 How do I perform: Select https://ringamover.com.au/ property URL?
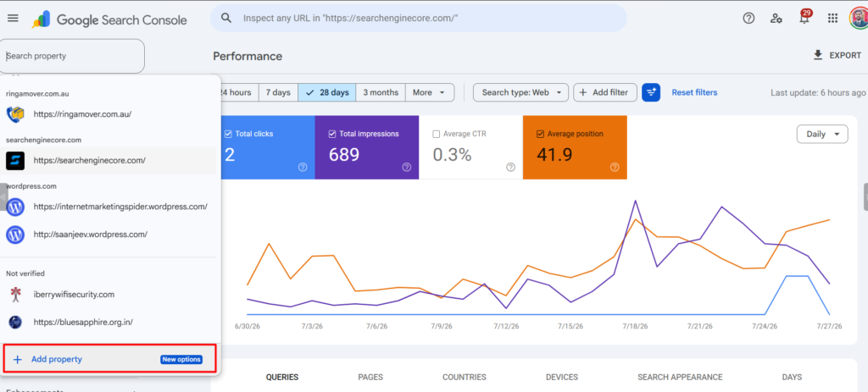[x=82, y=114]
